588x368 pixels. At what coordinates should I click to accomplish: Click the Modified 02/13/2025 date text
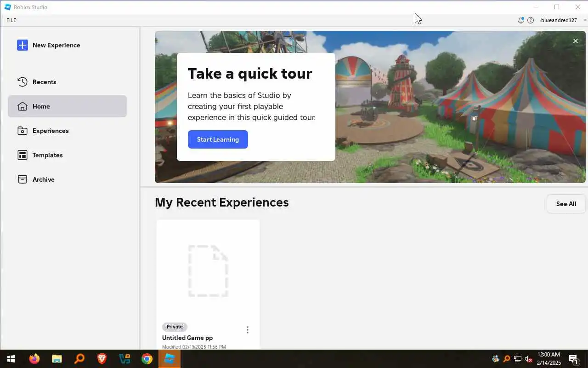click(x=194, y=347)
